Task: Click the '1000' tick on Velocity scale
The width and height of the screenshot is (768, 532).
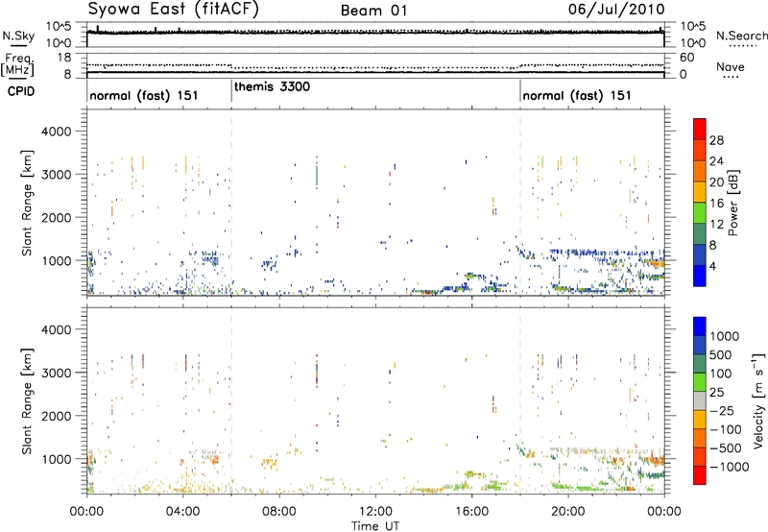Action: point(724,336)
